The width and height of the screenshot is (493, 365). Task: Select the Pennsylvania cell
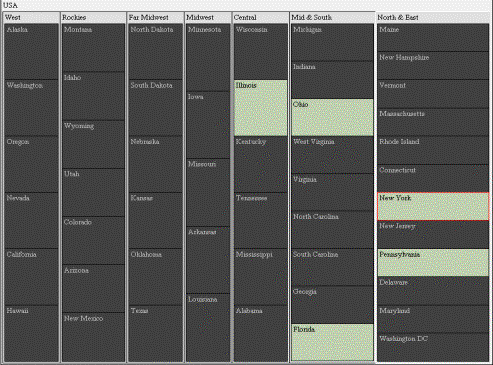pos(433,262)
